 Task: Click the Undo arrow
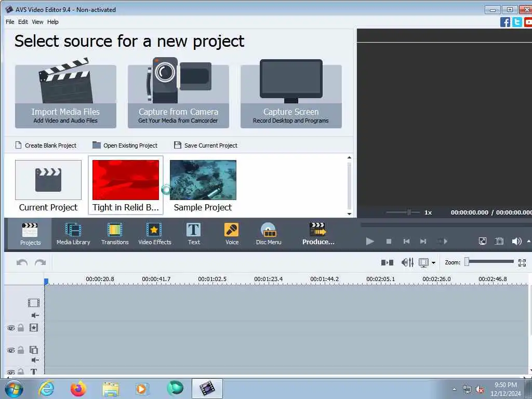pyautogui.click(x=22, y=262)
